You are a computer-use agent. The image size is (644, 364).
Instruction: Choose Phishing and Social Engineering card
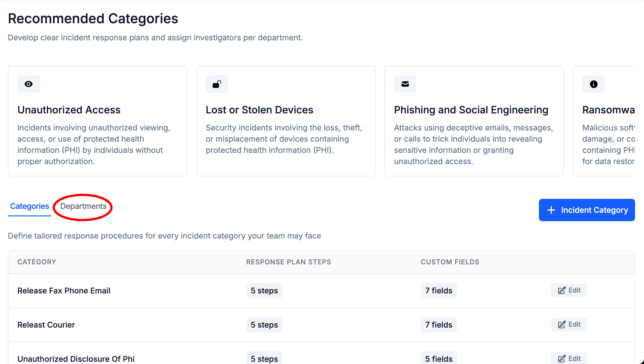pos(474,121)
